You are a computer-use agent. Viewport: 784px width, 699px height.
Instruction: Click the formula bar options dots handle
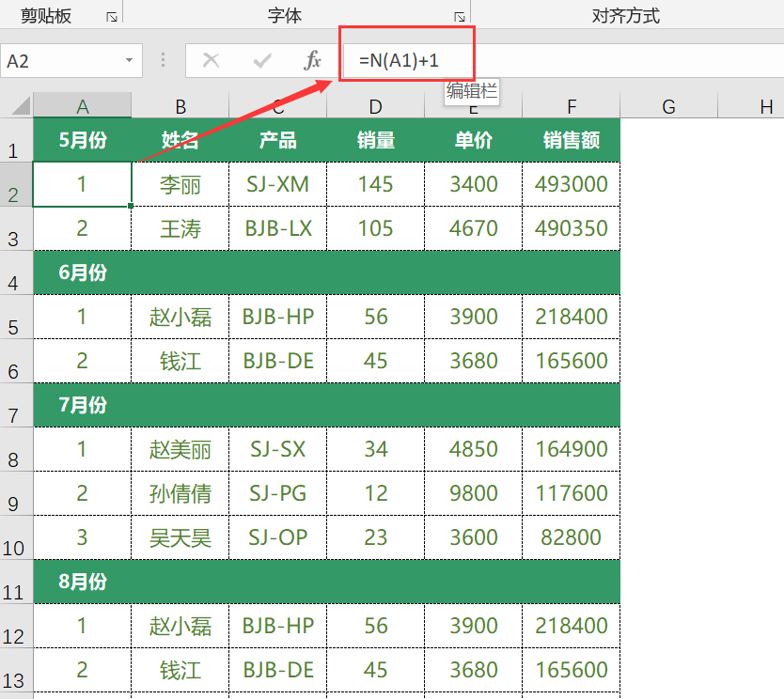click(163, 60)
